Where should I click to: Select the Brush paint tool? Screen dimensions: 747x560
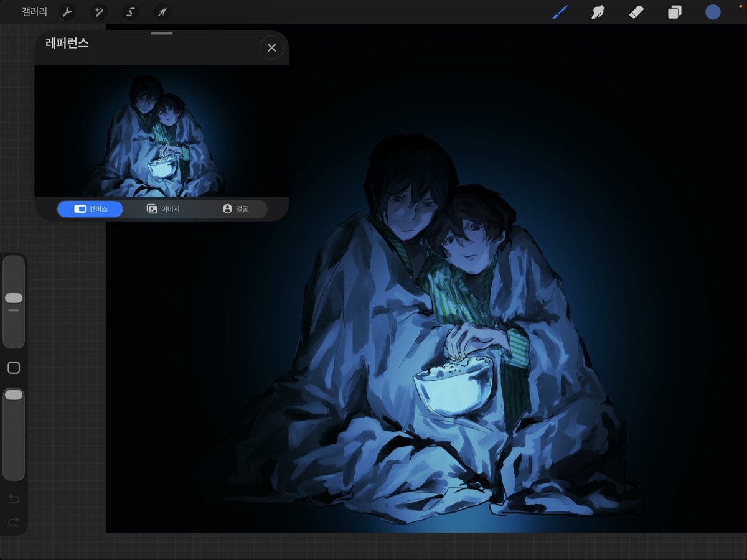pyautogui.click(x=560, y=12)
